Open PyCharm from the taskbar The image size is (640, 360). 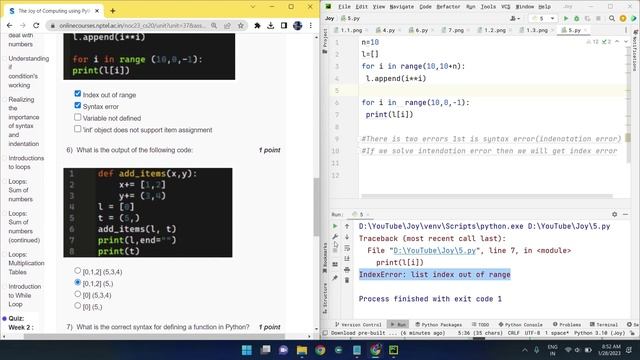(393, 350)
